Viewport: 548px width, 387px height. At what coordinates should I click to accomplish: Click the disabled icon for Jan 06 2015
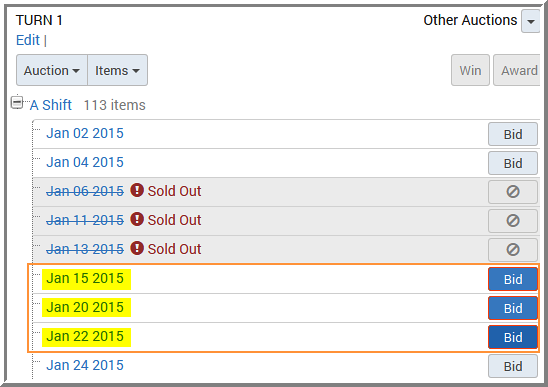click(513, 192)
